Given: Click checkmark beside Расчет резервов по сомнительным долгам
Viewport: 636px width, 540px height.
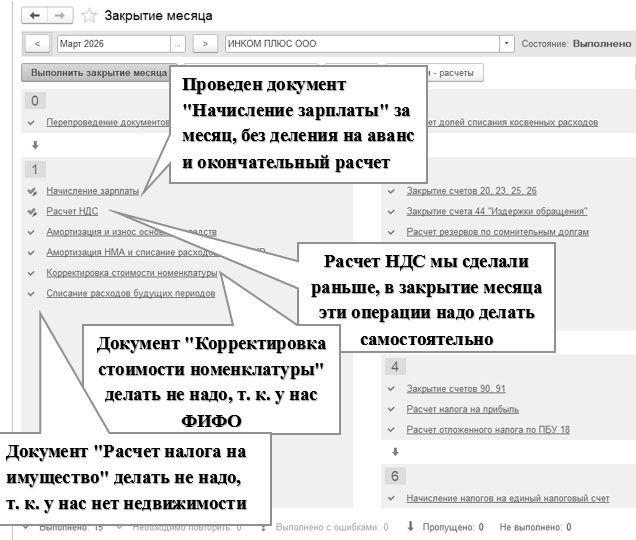Looking at the screenshot, I should click(x=391, y=232).
